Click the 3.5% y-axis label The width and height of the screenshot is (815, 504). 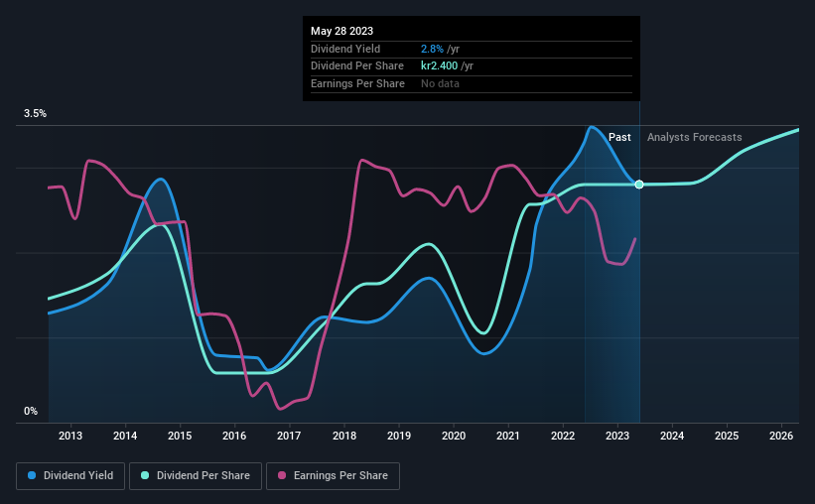(35, 114)
